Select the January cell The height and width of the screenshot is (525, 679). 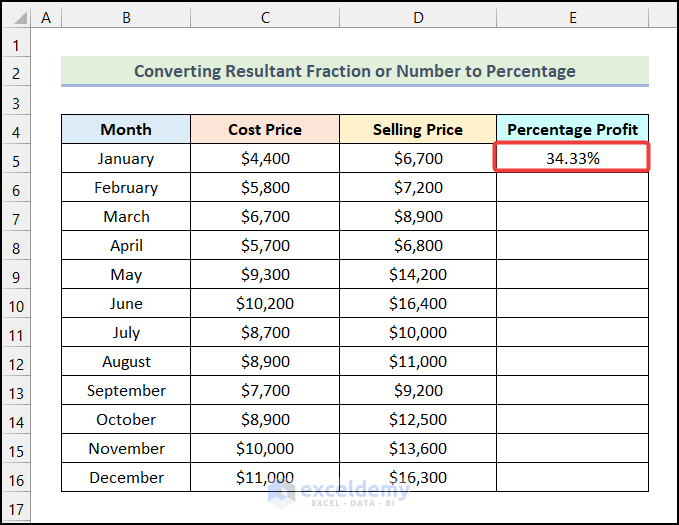tap(125, 158)
